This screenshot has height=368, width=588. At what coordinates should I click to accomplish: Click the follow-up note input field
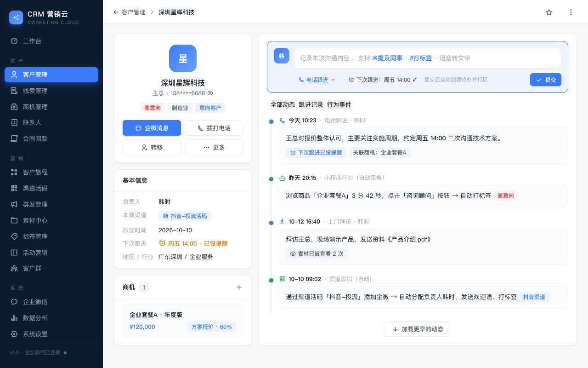coord(428,58)
